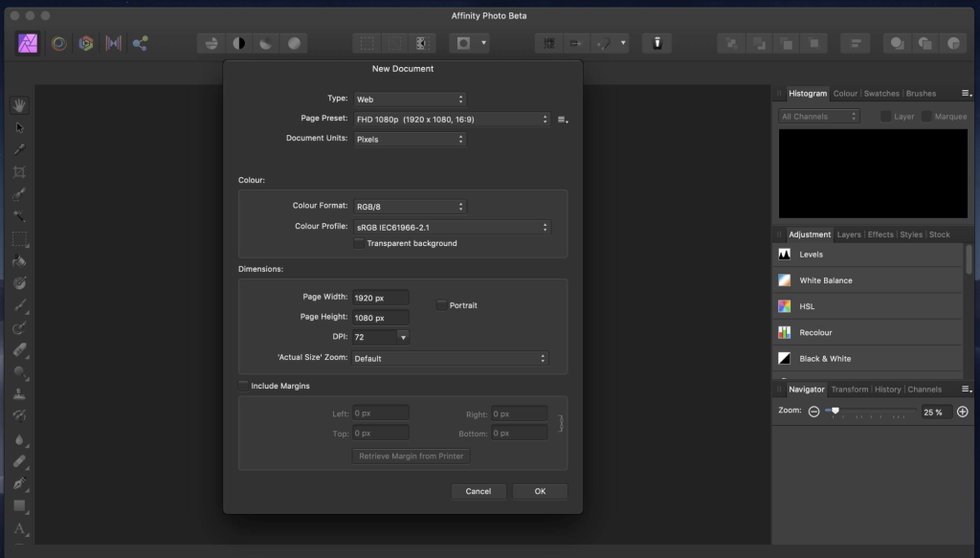The height and width of the screenshot is (558, 980).
Task: Apply Auto Levels from the toolbar
Action: coord(212,43)
